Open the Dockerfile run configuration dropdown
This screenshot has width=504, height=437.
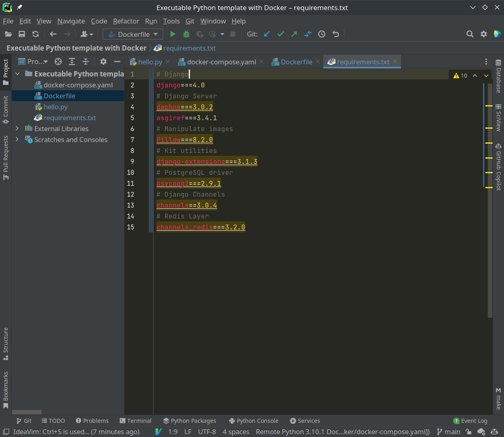[133, 34]
